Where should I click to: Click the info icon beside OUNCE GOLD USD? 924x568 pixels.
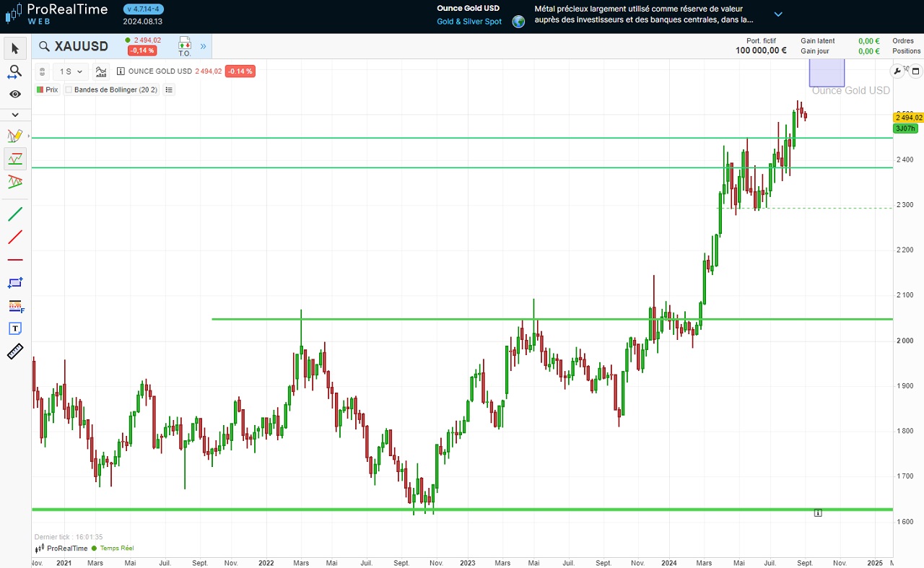(x=121, y=71)
